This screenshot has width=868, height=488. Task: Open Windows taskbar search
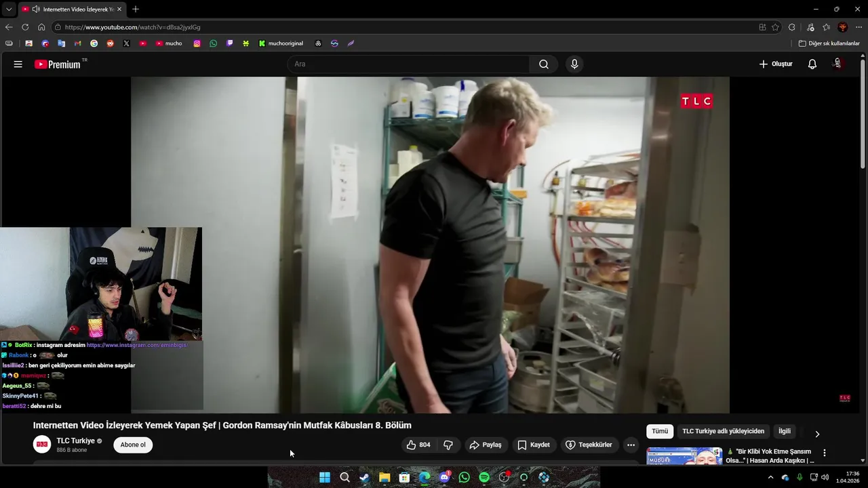pyautogui.click(x=344, y=477)
